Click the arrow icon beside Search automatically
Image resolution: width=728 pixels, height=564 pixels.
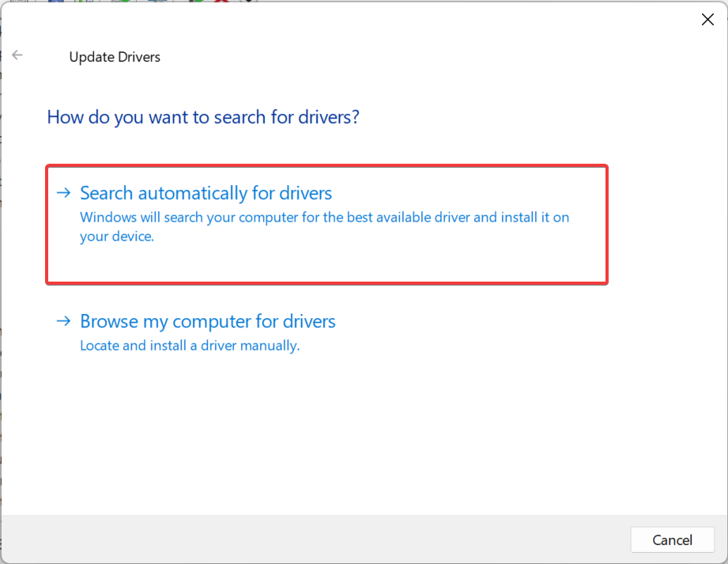[63, 191]
